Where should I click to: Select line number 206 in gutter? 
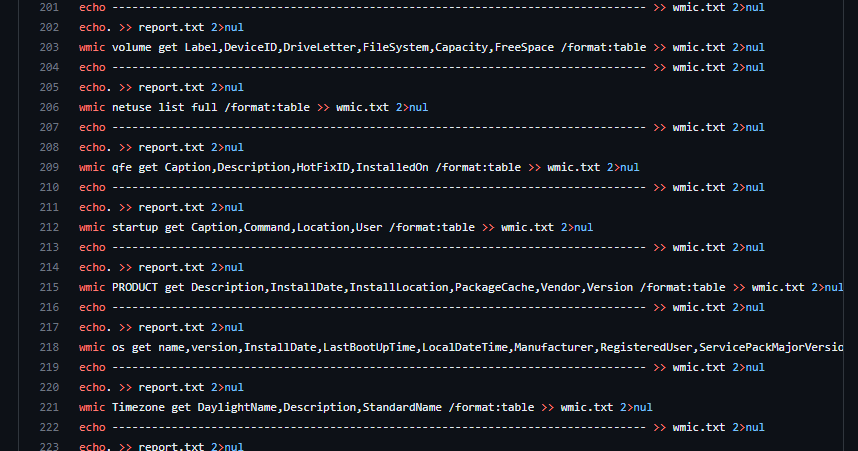tap(49, 107)
